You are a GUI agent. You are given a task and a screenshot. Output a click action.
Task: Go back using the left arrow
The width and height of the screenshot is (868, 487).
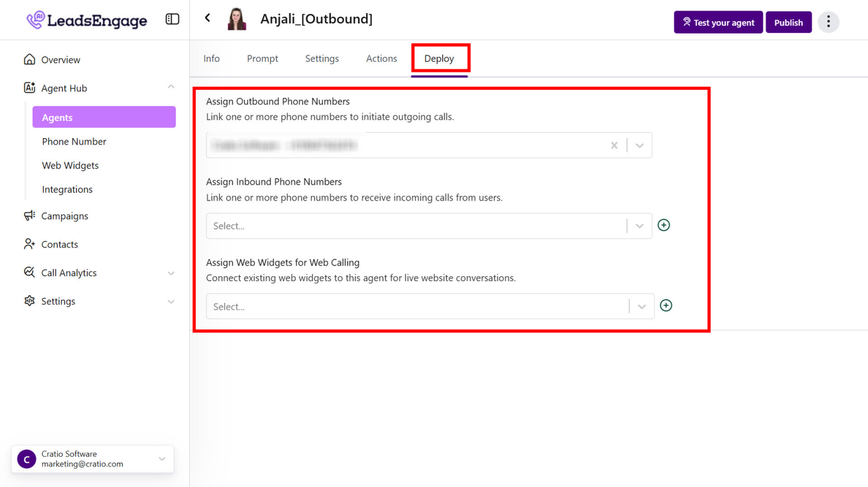coord(208,18)
